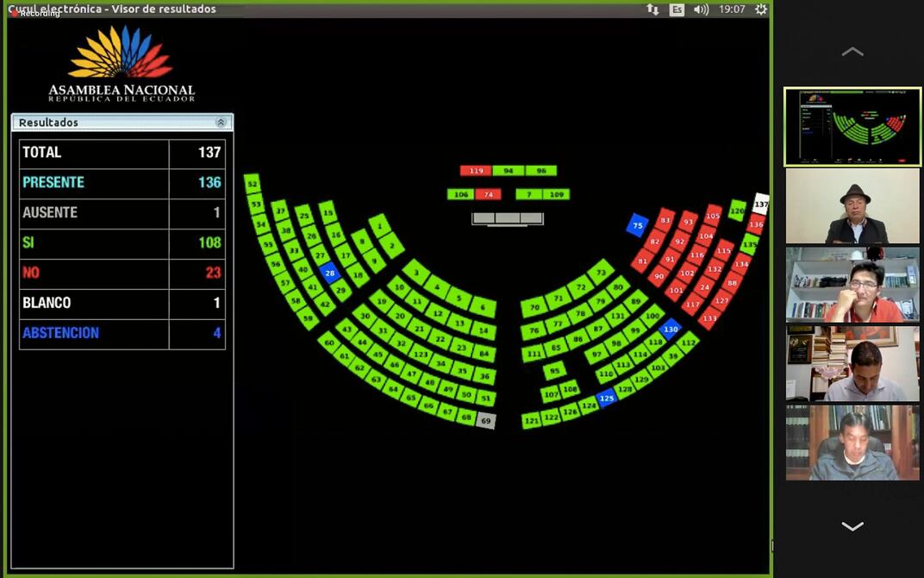Open the sound volume menu

(702, 9)
